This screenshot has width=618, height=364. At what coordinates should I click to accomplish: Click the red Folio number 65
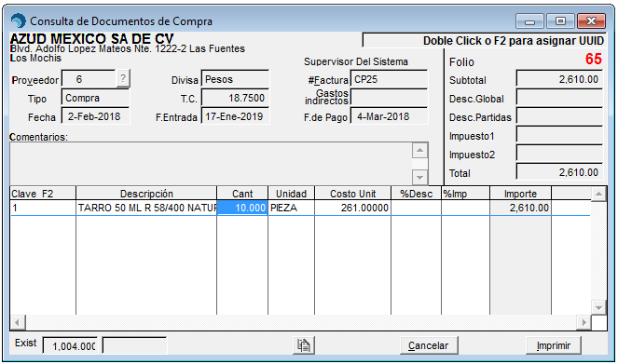pyautogui.click(x=593, y=59)
